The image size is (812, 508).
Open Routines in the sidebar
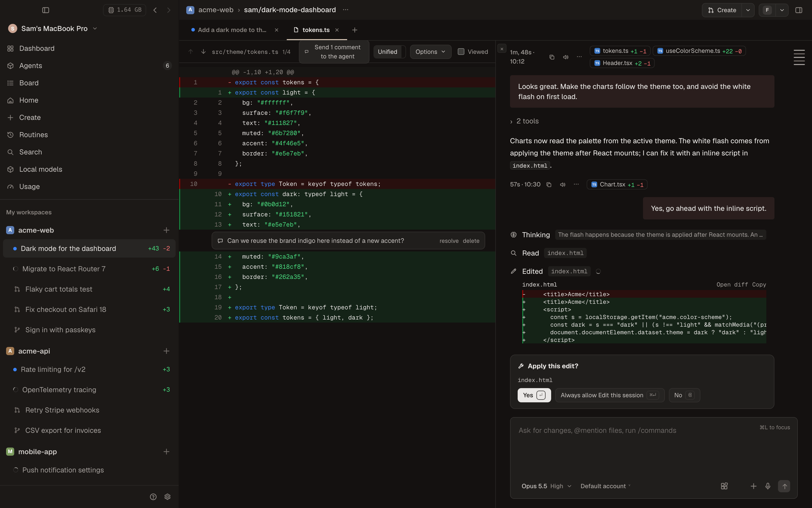[x=89, y=135]
